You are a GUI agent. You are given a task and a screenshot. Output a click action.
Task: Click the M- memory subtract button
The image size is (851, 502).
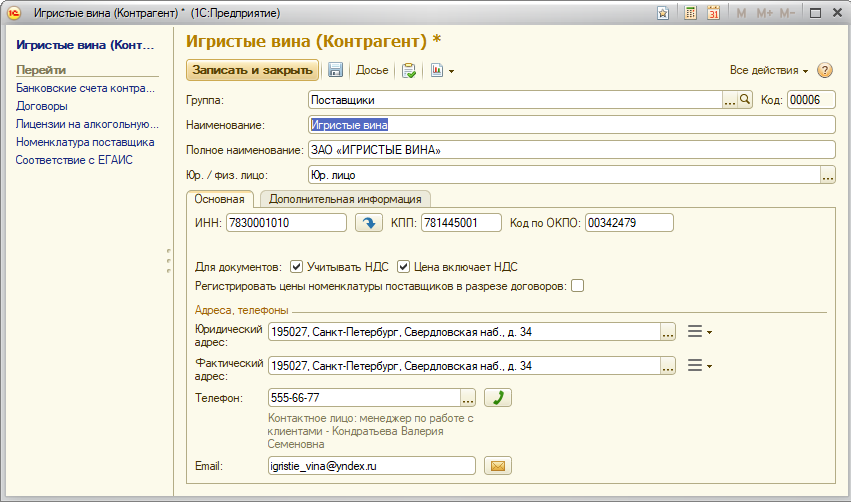coord(787,13)
